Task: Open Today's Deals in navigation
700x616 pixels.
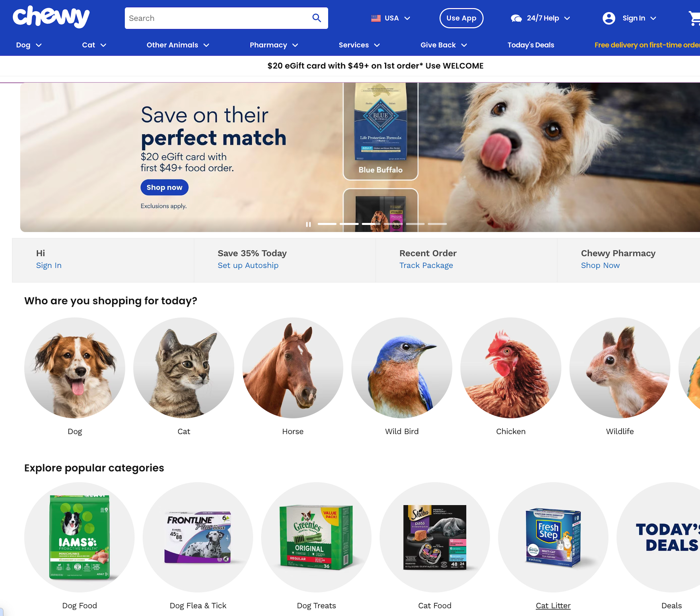Action: click(531, 45)
